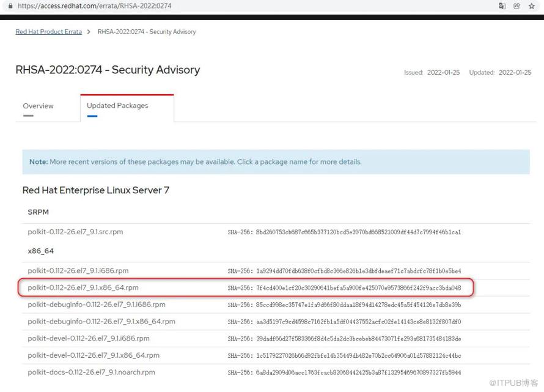Open polkit-devel x86_64.rpm package link
Viewport: 544px width, 392px height.
(94, 355)
